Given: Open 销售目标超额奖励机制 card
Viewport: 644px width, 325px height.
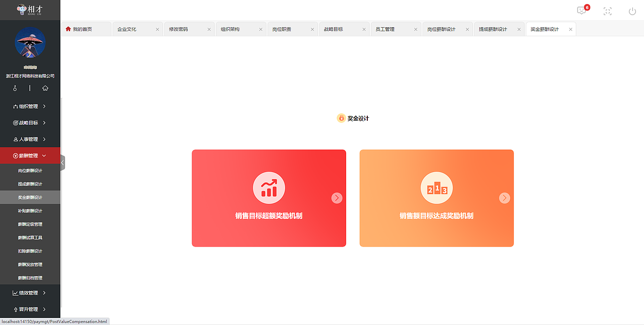Looking at the screenshot, I should click(269, 198).
